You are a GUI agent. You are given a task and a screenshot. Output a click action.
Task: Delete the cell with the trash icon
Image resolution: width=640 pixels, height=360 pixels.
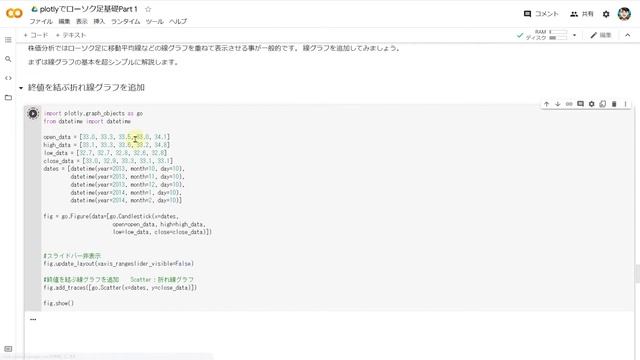[x=614, y=104]
